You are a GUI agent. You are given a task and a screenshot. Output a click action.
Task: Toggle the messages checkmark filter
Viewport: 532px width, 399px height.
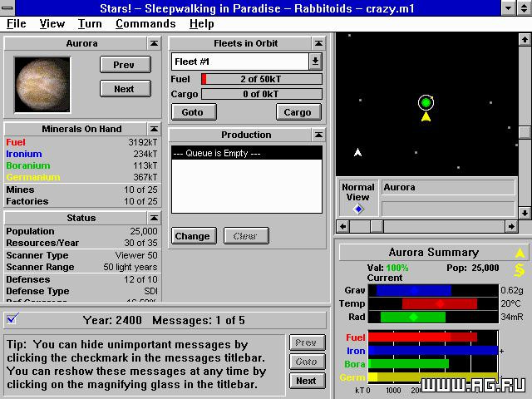click(x=12, y=319)
